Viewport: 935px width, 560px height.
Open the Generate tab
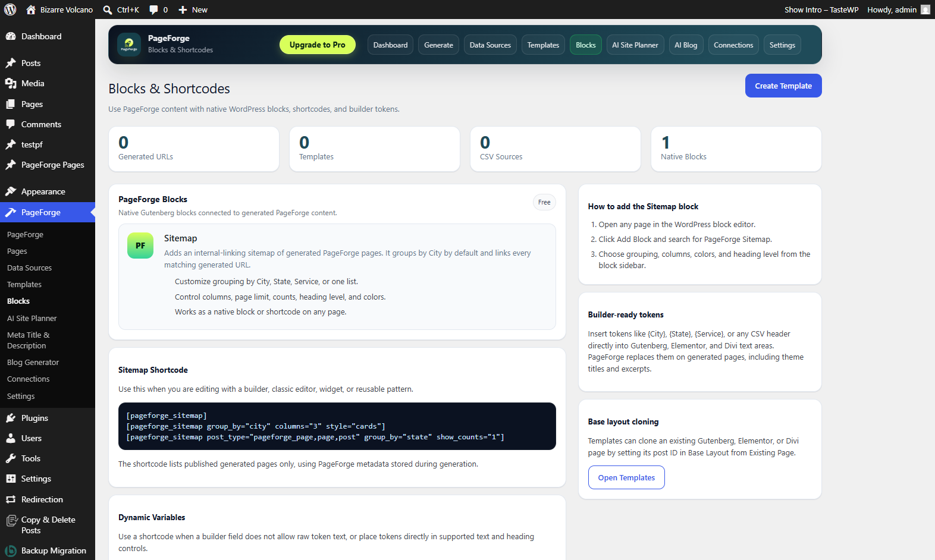pyautogui.click(x=438, y=45)
